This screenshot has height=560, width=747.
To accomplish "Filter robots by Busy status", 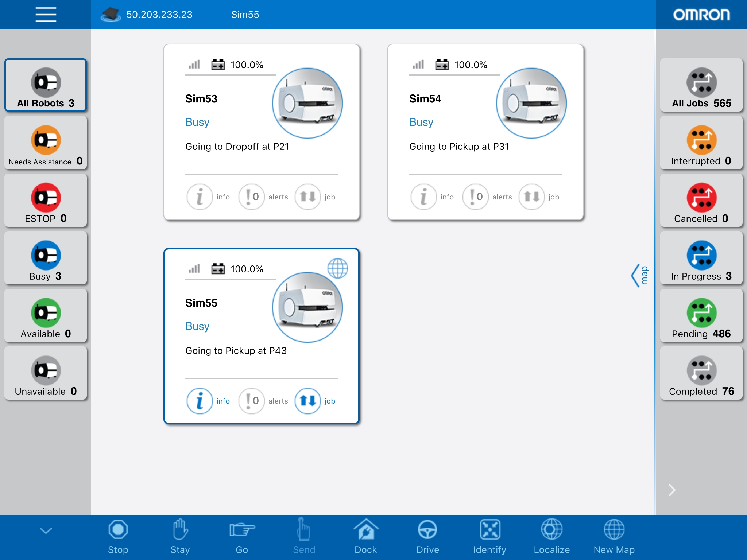I will pos(46,258).
